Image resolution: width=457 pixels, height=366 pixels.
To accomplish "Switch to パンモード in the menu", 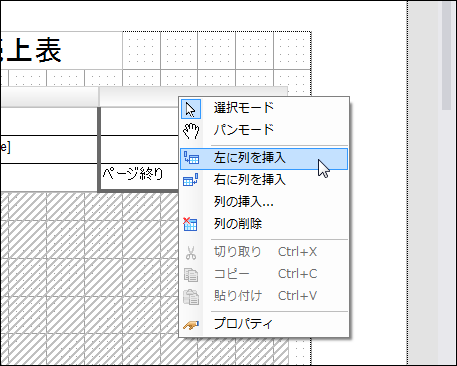I will (x=264, y=130).
